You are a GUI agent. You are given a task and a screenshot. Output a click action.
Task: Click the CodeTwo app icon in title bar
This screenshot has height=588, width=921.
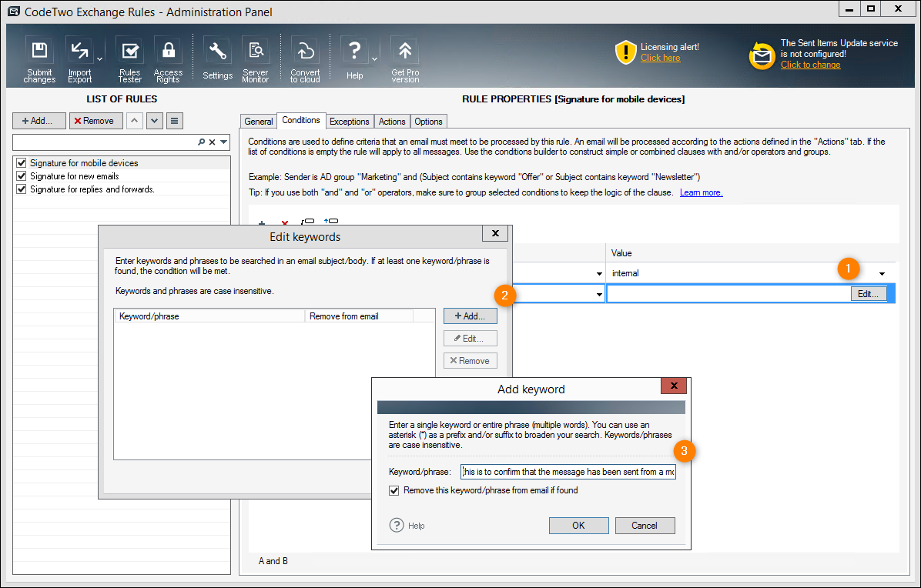(x=14, y=12)
